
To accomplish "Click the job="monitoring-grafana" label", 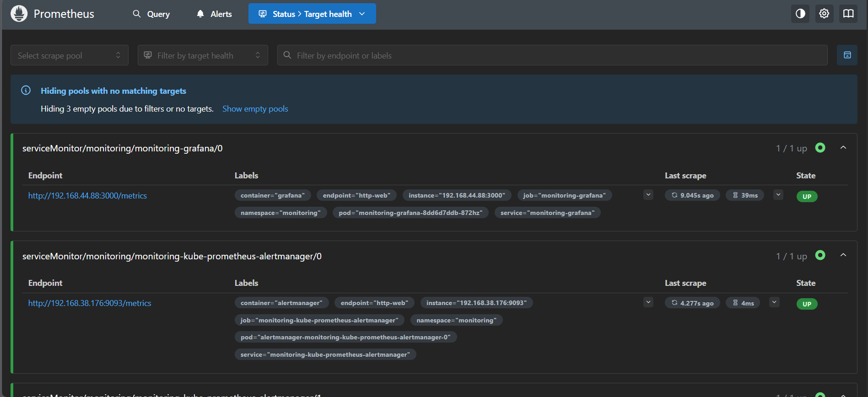I will 565,195.
